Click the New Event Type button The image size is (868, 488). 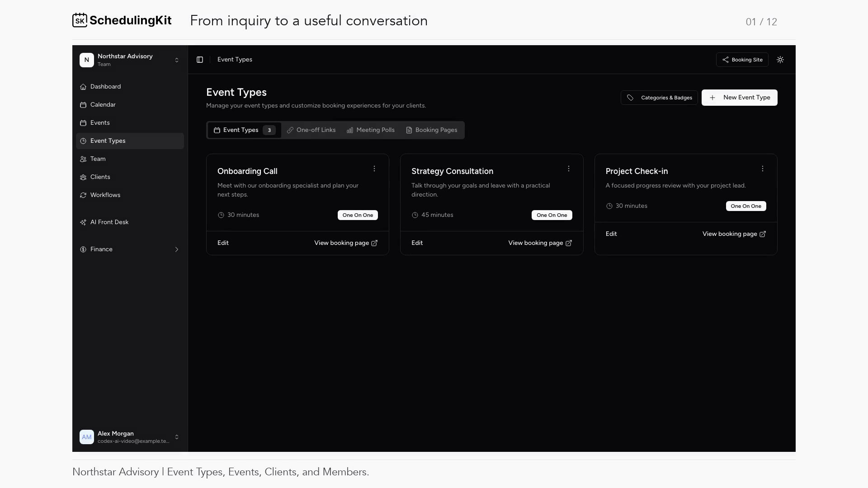click(x=740, y=98)
